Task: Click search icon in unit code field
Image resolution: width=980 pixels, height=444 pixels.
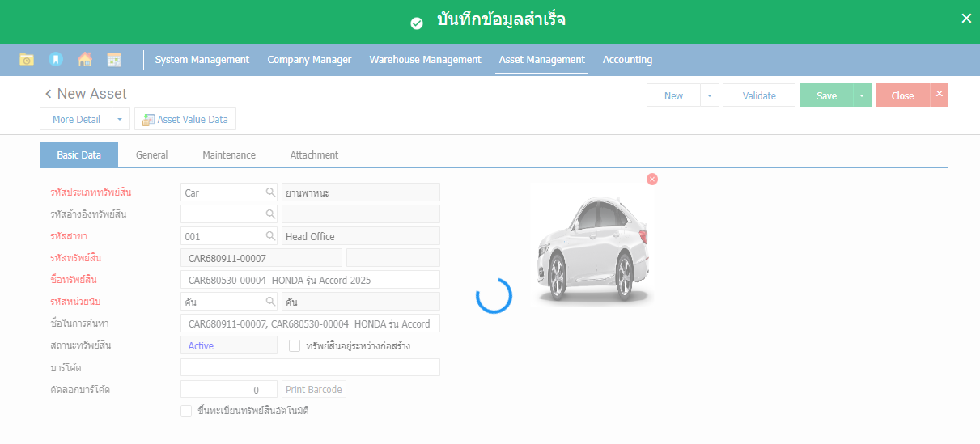Action: (x=270, y=302)
